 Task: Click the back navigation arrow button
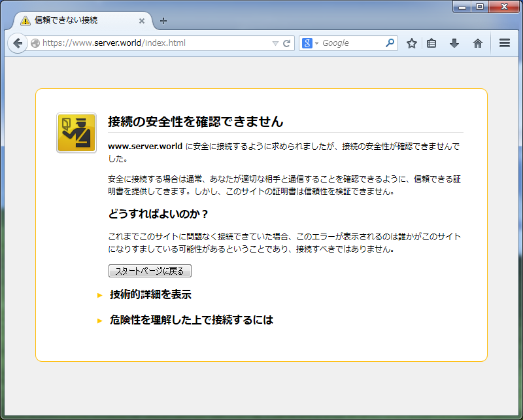(x=18, y=43)
